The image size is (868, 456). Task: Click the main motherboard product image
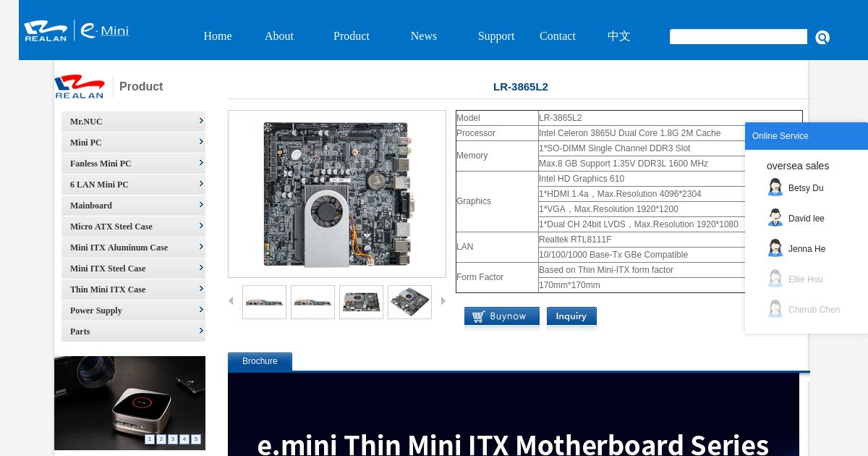click(337, 194)
